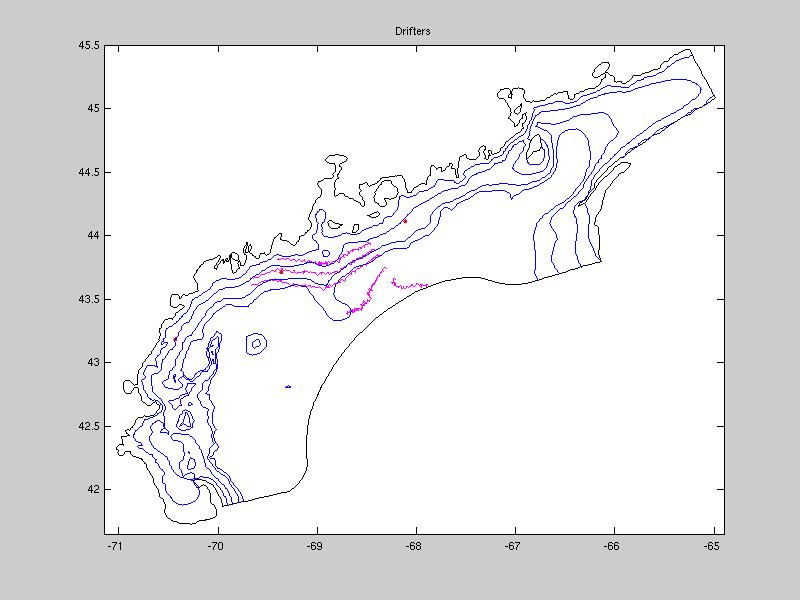Click the red drifter marker near -70.4, 43.2

tap(175, 339)
